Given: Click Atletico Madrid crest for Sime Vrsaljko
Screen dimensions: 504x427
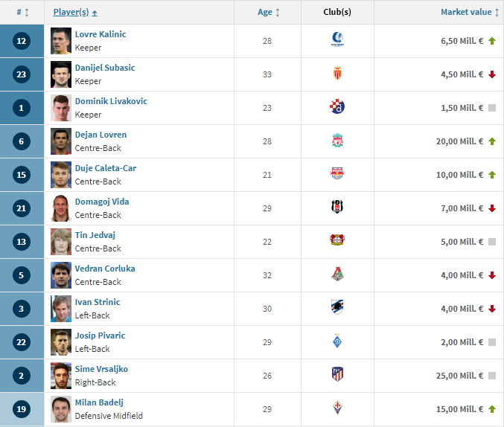Looking at the screenshot, I should [x=337, y=375].
